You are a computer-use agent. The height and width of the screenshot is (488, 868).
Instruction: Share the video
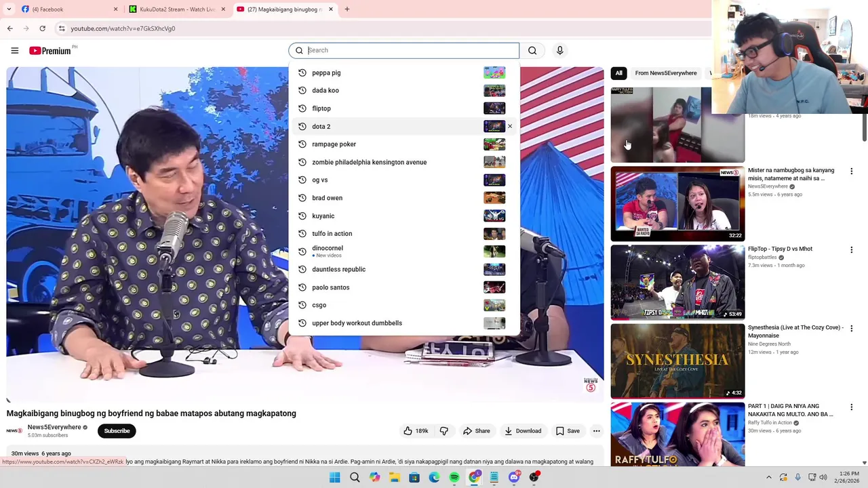(476, 430)
